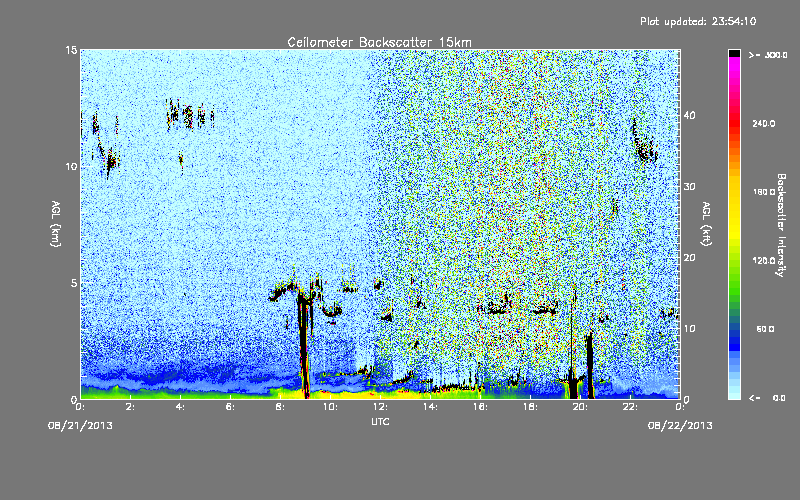Click the '60.0' colorbar label
The image size is (800, 500).
[x=765, y=329]
